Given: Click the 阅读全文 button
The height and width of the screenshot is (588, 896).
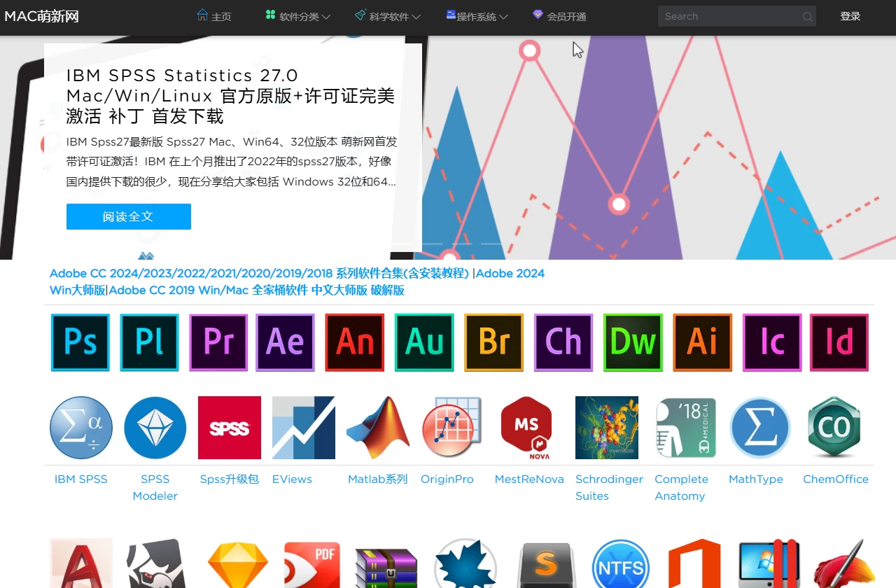Looking at the screenshot, I should pyautogui.click(x=128, y=216).
